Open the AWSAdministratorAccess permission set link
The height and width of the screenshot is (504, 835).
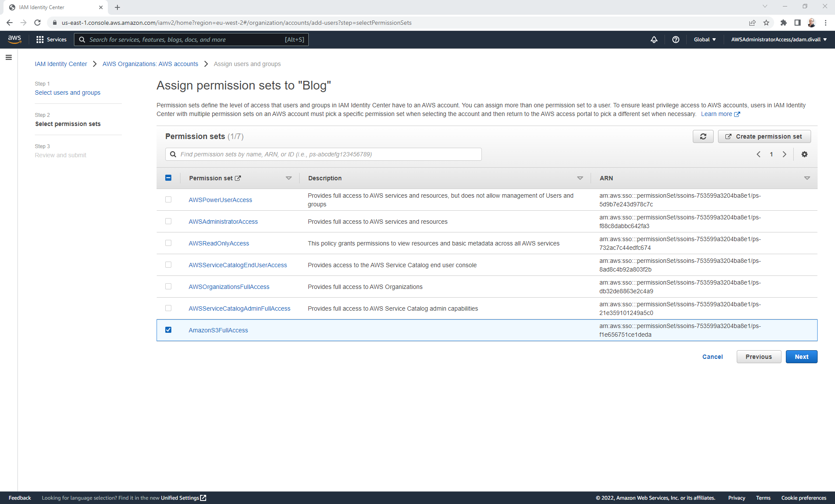click(223, 222)
